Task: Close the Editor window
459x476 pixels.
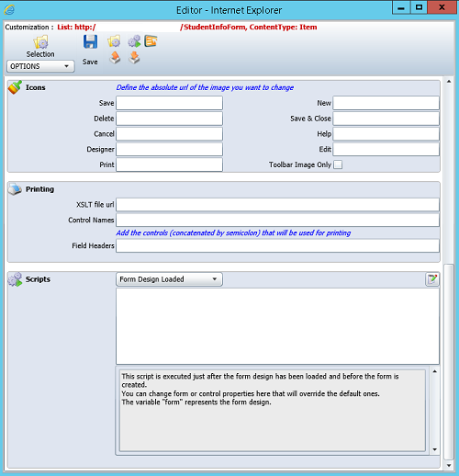Action: (x=442, y=7)
